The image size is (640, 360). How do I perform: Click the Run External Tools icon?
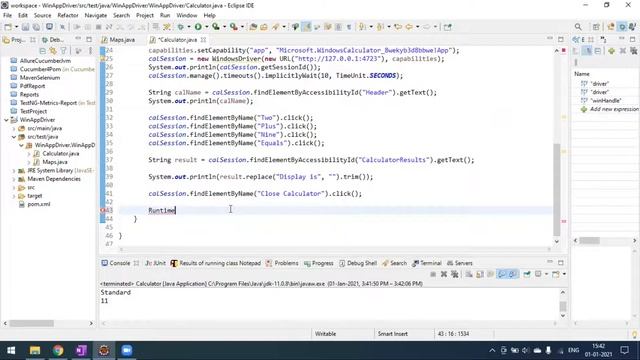coord(233,27)
